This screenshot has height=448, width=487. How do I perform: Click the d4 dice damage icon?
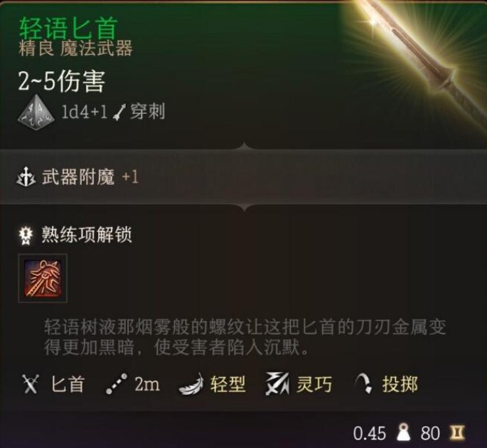[x=36, y=112]
